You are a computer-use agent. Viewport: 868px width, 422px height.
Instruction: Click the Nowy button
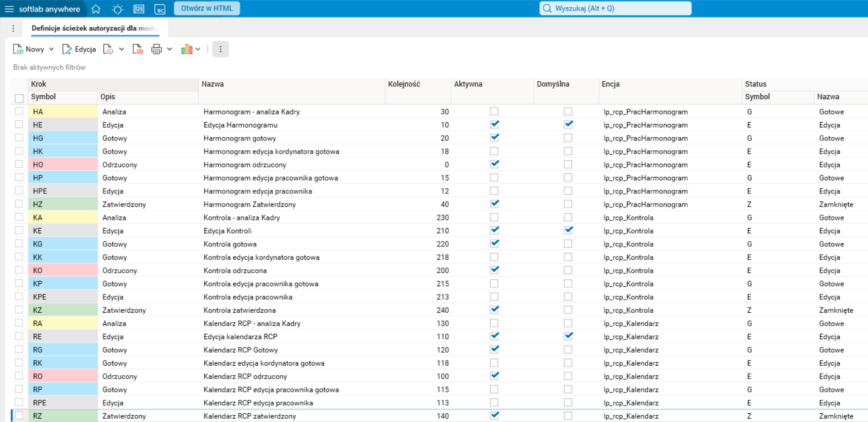click(x=28, y=49)
